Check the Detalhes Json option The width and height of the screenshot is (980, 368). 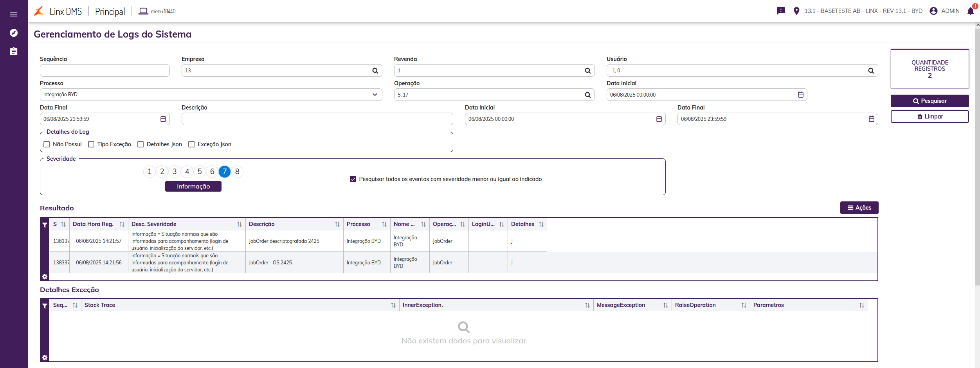pyautogui.click(x=141, y=144)
